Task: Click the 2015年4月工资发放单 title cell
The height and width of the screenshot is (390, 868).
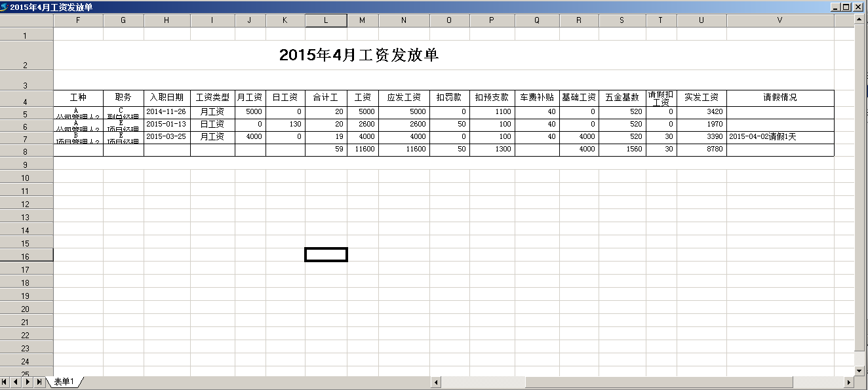Action: 359,56
